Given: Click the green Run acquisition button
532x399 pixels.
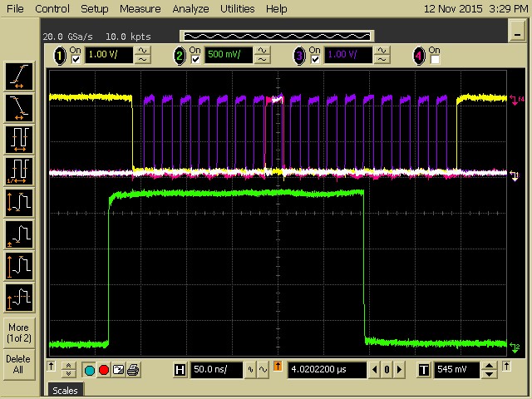Looking at the screenshot, I should (90, 369).
